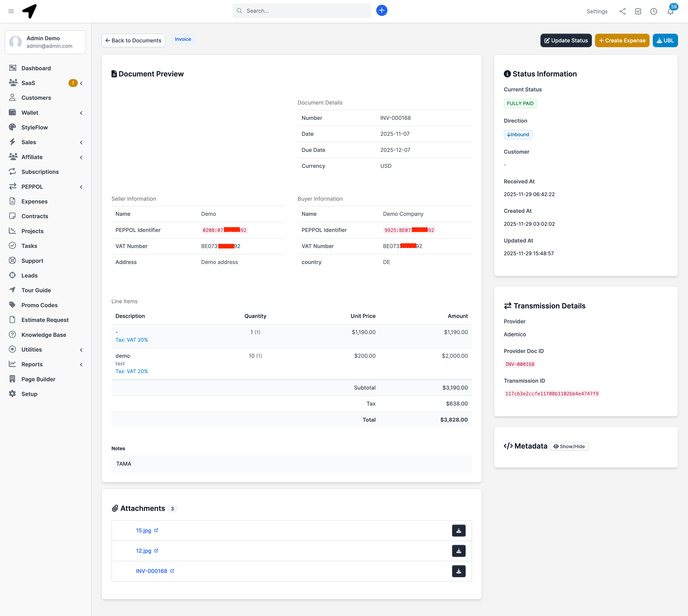Download the 12.jpg attachment

[x=458, y=551]
